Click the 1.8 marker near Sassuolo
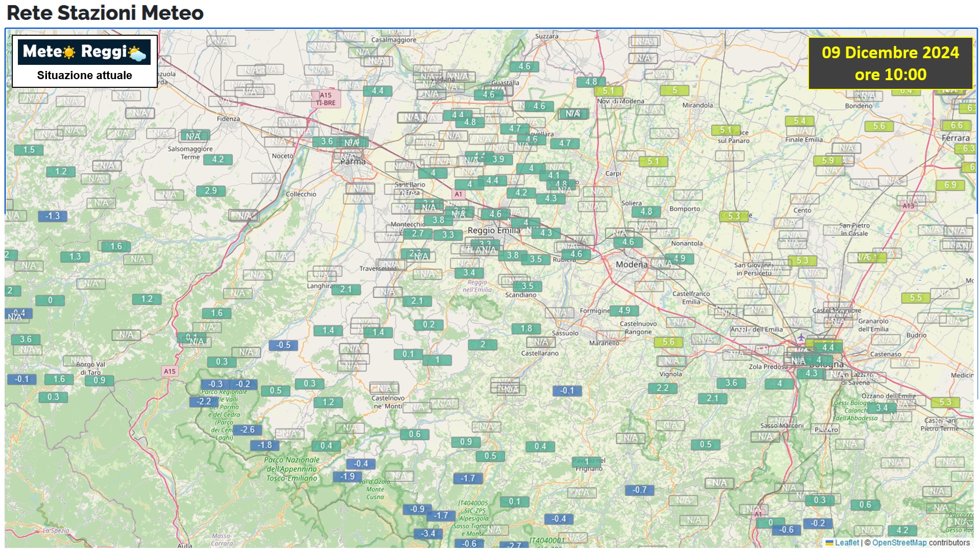This screenshot has height=551, width=980. (x=526, y=328)
